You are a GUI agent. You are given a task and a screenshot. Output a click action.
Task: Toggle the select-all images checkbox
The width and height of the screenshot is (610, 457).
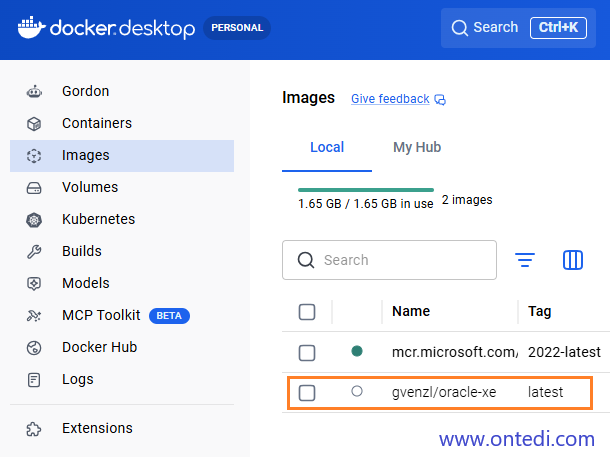click(307, 312)
